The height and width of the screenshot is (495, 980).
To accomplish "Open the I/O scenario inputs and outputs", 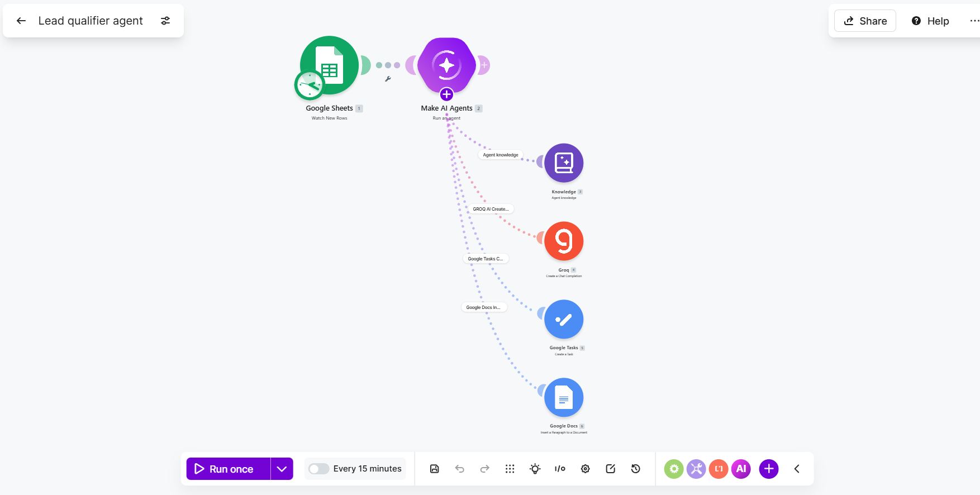I will click(x=560, y=469).
